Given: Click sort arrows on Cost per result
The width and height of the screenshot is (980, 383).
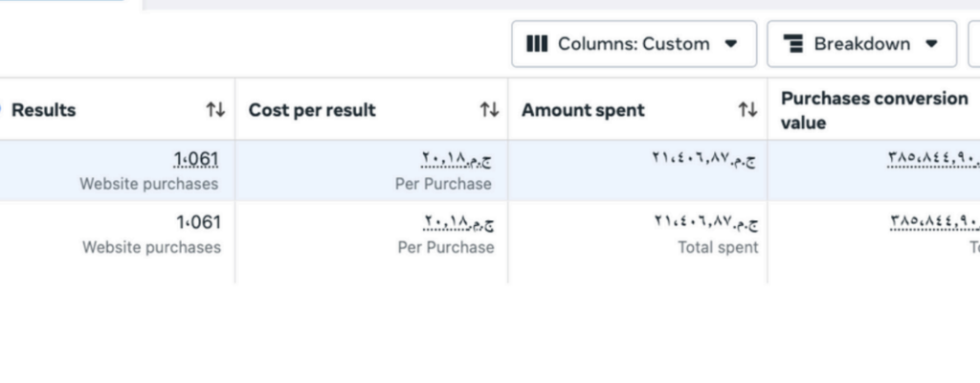Looking at the screenshot, I should tap(489, 110).
